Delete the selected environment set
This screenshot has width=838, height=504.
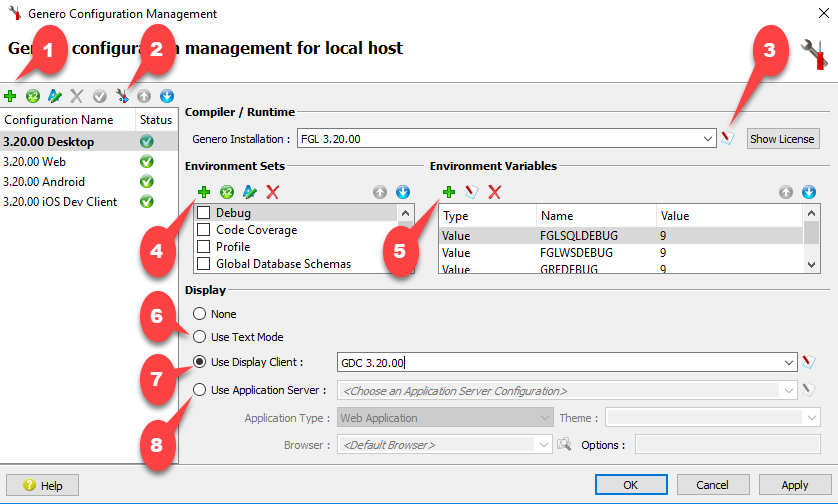[x=272, y=191]
